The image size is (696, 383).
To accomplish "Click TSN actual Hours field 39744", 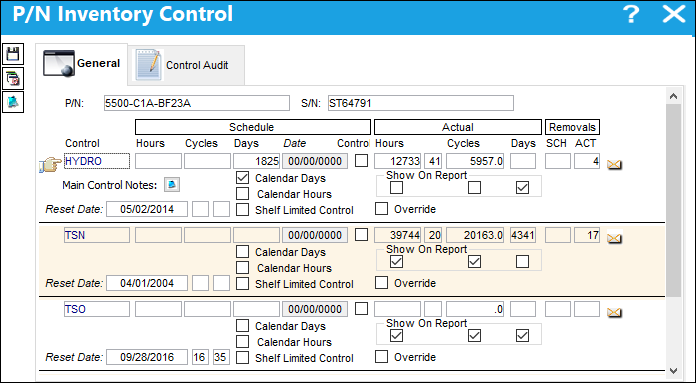I will (397, 235).
